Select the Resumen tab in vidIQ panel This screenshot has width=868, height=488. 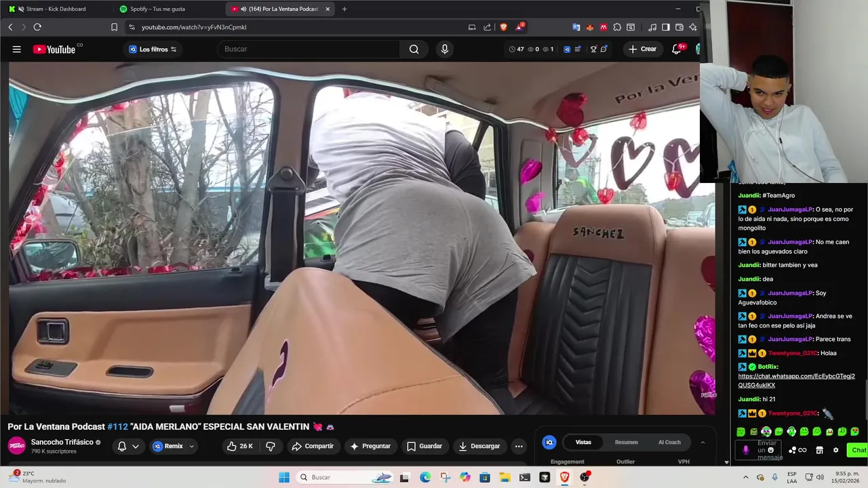click(626, 442)
